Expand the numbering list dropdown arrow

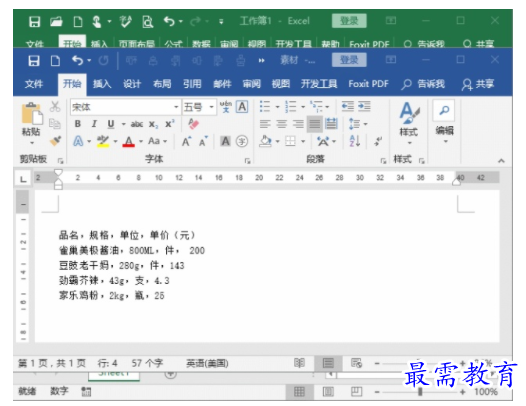pyautogui.click(x=303, y=107)
